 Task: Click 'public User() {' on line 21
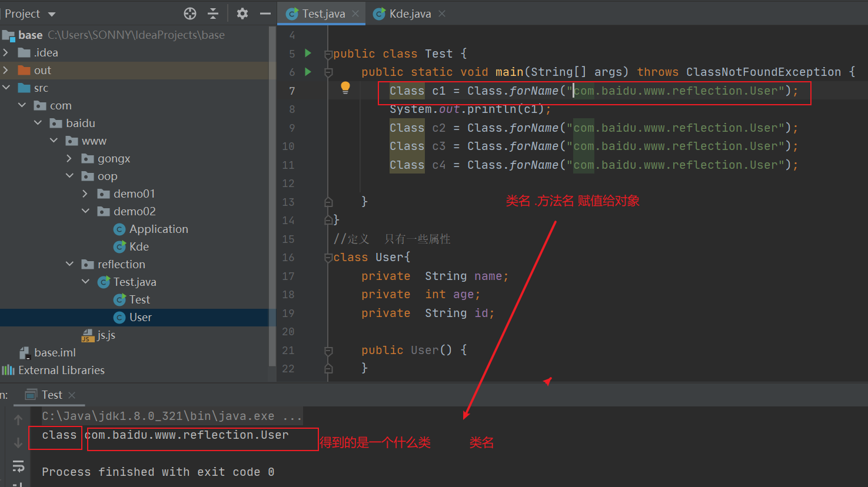point(414,350)
